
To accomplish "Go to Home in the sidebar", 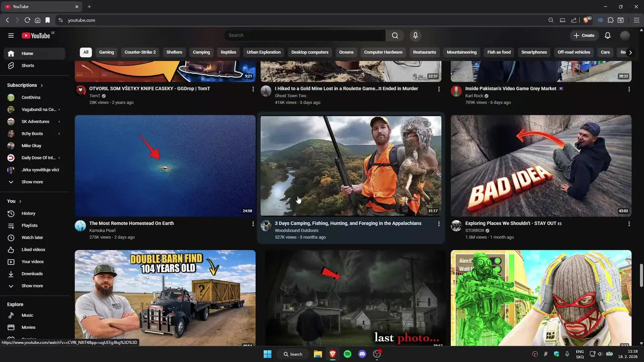I will click(x=34, y=53).
